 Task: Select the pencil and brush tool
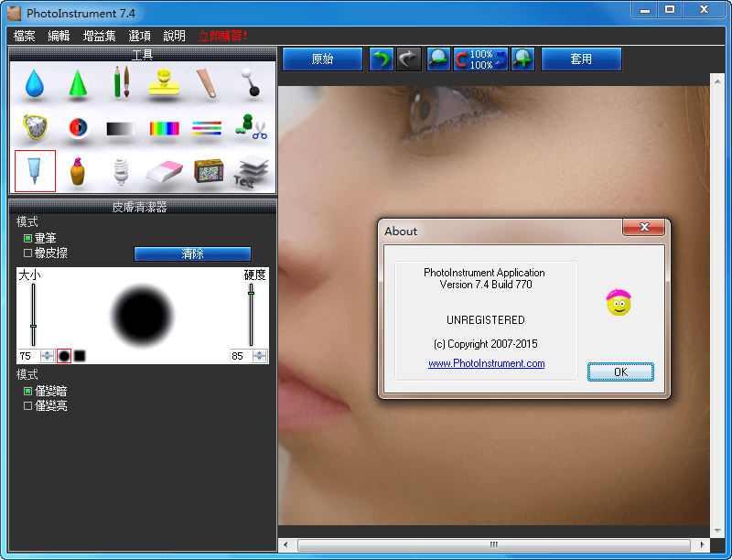tap(122, 81)
